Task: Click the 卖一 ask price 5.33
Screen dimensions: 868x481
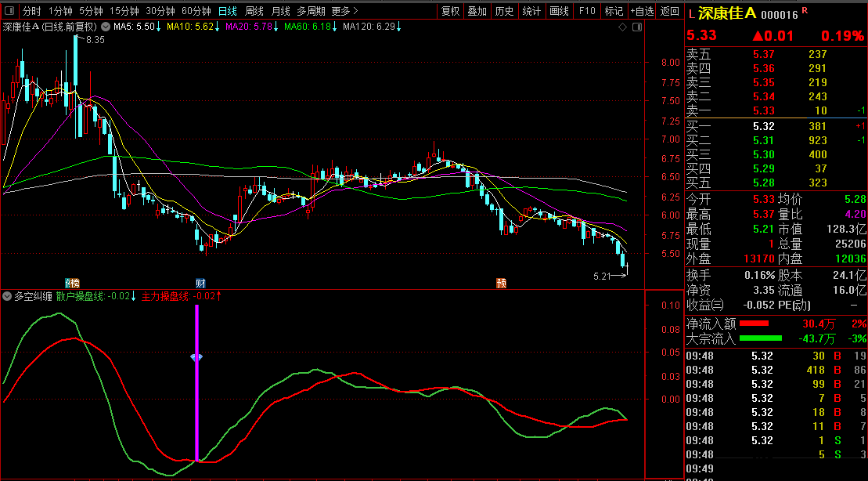Action: tap(763, 110)
